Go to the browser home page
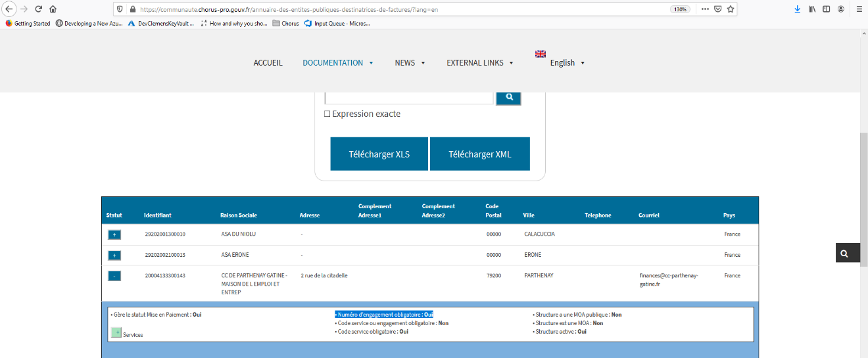Screen dimensions: 868x358 [53, 9]
